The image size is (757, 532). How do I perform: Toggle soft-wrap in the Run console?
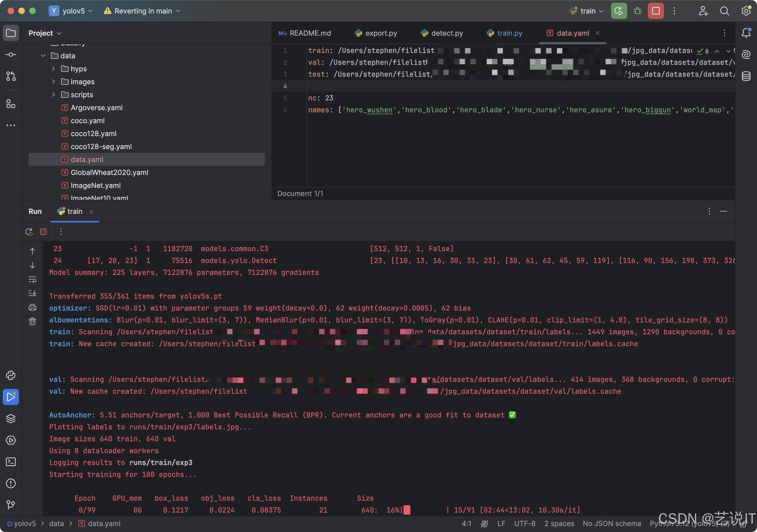click(32, 279)
